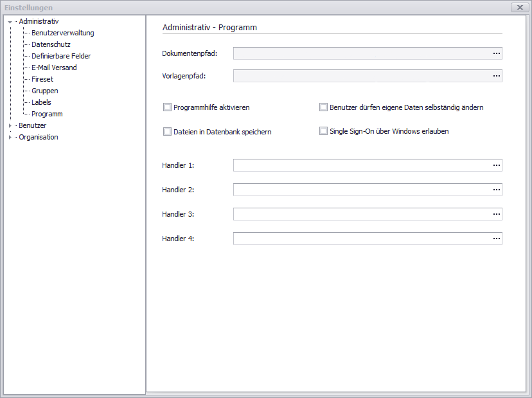This screenshot has height=398, width=532.
Task: Tick Benutzer dürfen eigene Daten selbständig ändern
Action: tap(324, 107)
